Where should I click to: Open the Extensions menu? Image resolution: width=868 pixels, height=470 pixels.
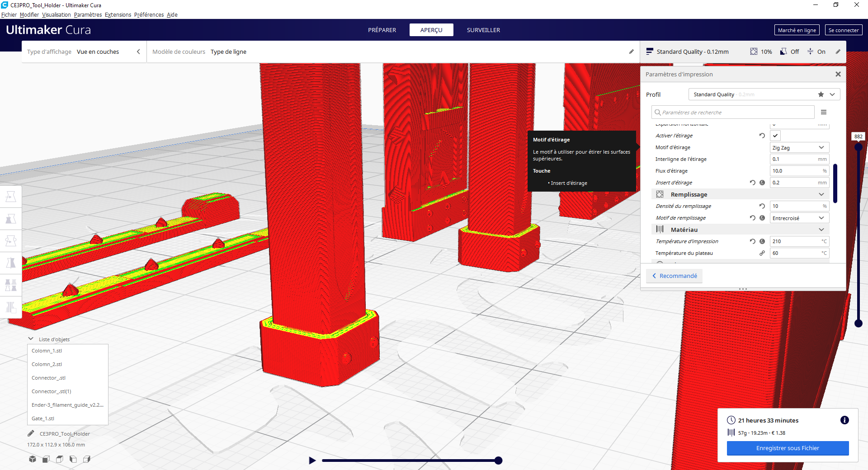(x=118, y=14)
